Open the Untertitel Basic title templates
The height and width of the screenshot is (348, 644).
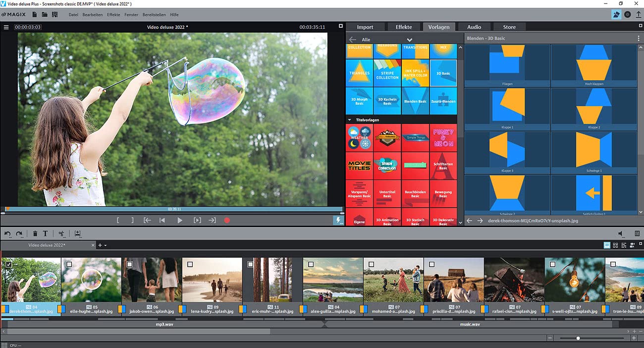coord(387,194)
